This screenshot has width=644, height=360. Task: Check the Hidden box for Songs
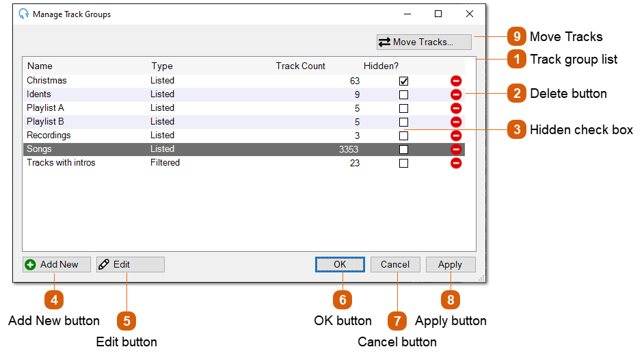[x=404, y=150]
